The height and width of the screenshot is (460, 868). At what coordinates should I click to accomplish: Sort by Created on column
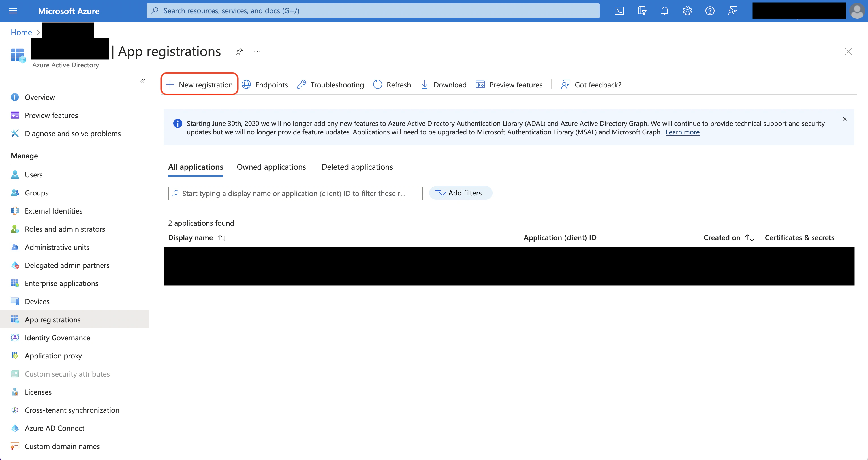tap(728, 238)
